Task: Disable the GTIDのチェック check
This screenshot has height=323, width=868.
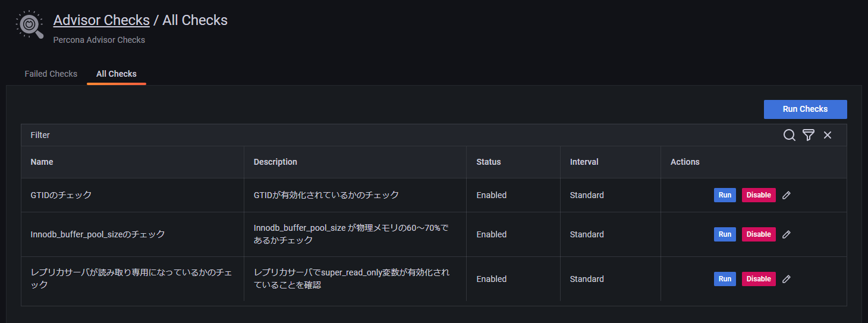Action: [759, 195]
